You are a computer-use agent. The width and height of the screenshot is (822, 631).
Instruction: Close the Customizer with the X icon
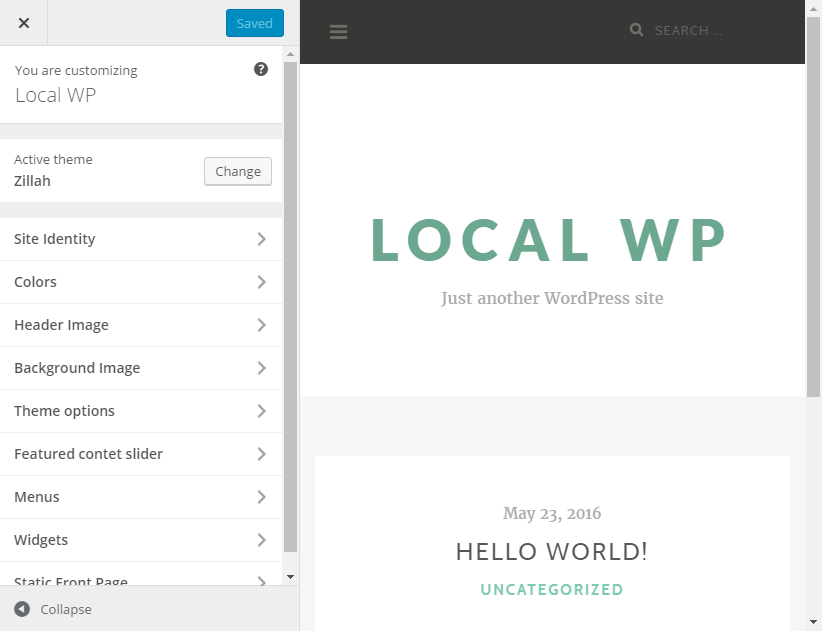24,23
